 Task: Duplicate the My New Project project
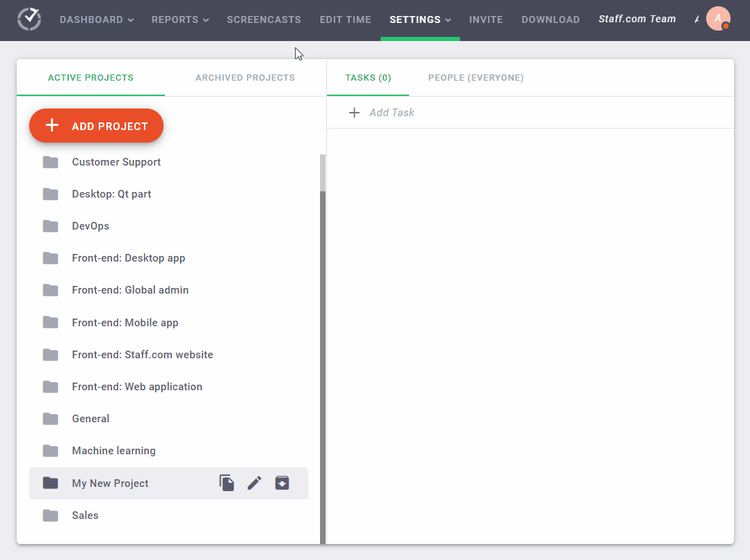tap(227, 483)
